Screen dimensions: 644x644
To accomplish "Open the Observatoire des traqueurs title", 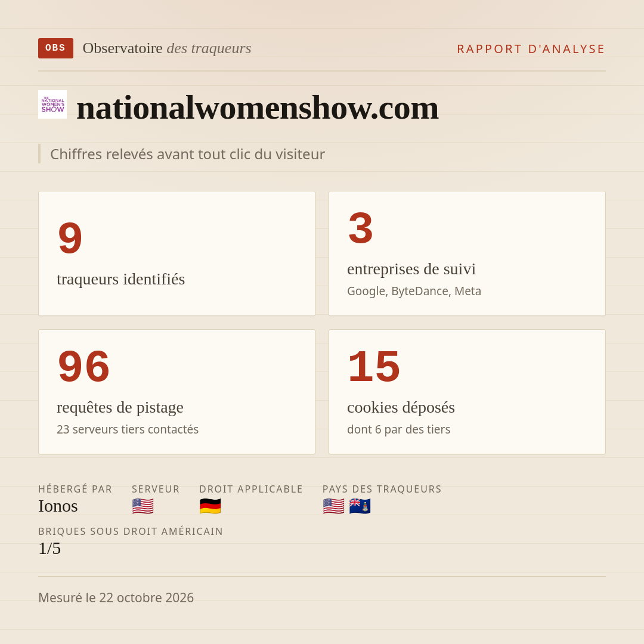I will tap(167, 48).
